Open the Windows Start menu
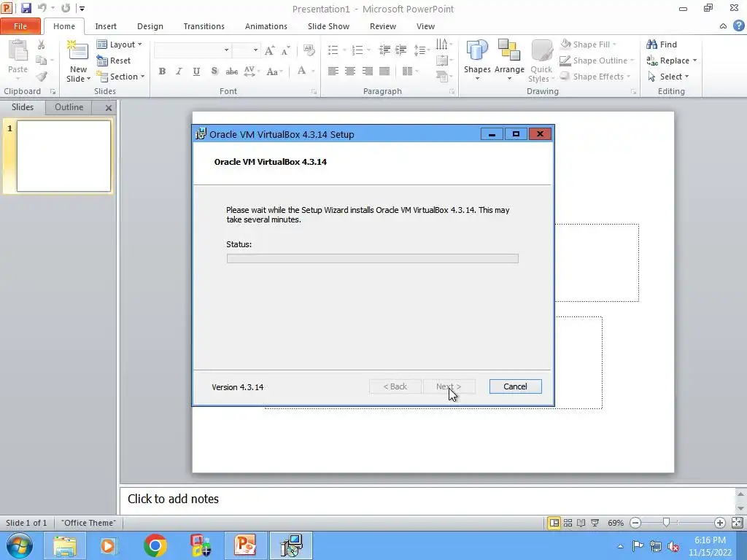Image resolution: width=747 pixels, height=560 pixels. tap(20, 545)
